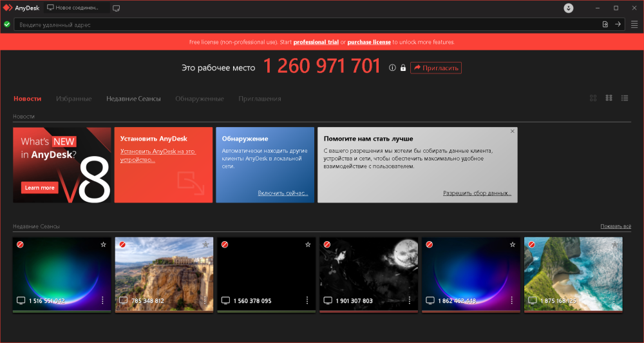Click Learn more on What's NEW card
The height and width of the screenshot is (343, 644).
click(x=39, y=188)
